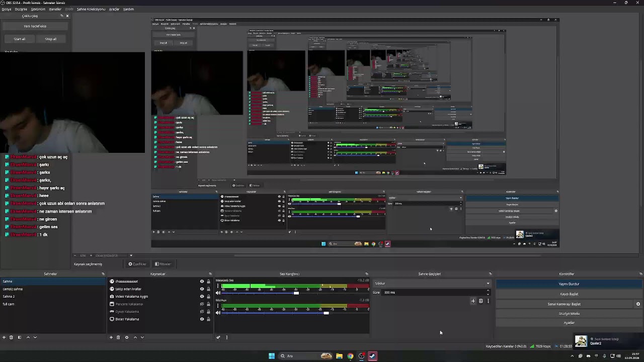Open Mic/Aux options three-dots

[x=218, y=306]
